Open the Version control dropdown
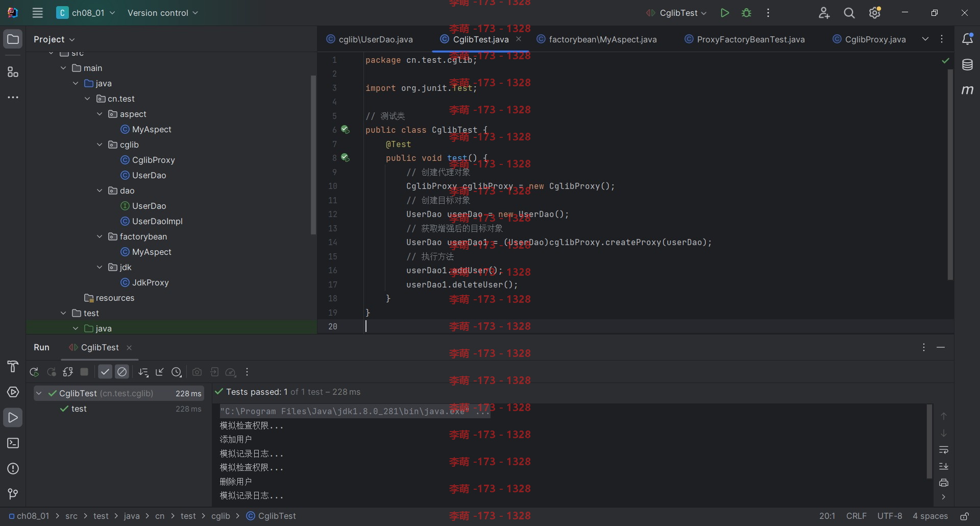The image size is (980, 526). (162, 13)
